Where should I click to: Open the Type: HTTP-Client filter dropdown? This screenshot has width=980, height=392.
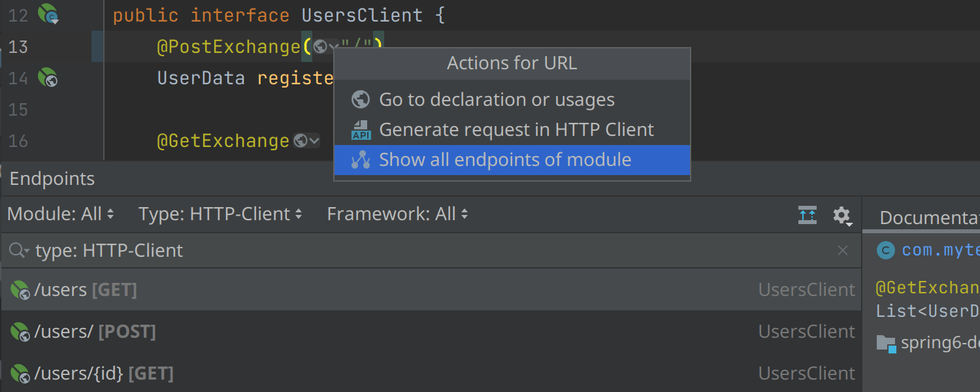[x=220, y=214]
